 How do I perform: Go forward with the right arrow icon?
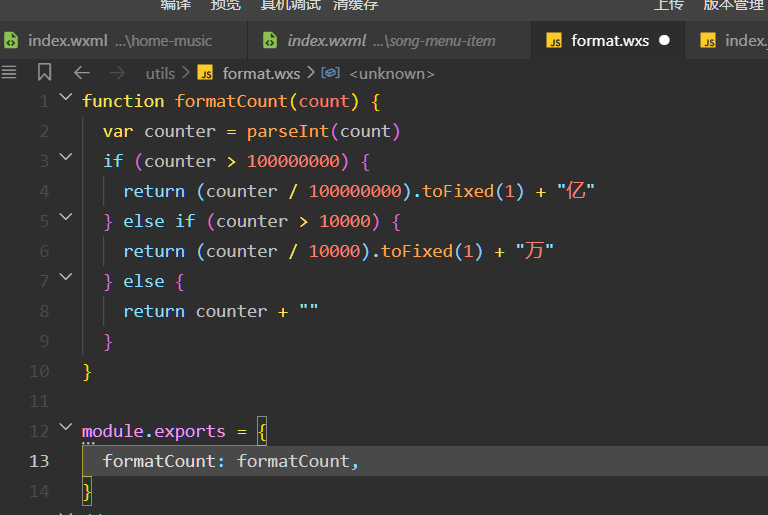(117, 73)
